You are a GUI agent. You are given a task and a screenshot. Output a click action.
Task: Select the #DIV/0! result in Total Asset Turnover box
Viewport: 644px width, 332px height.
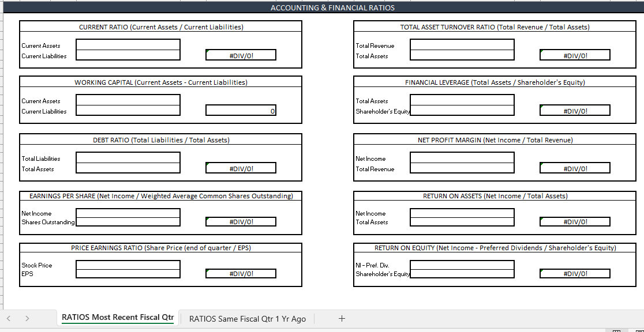(x=575, y=55)
